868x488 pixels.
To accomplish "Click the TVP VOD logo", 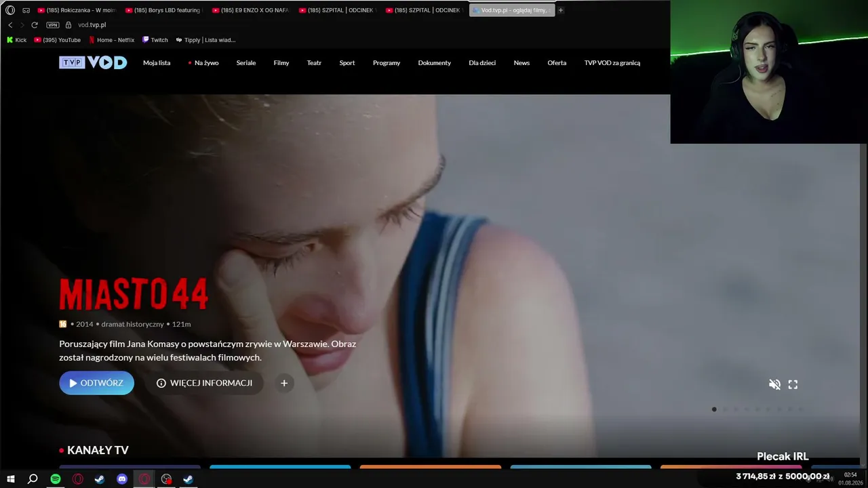I will pyautogui.click(x=93, y=62).
